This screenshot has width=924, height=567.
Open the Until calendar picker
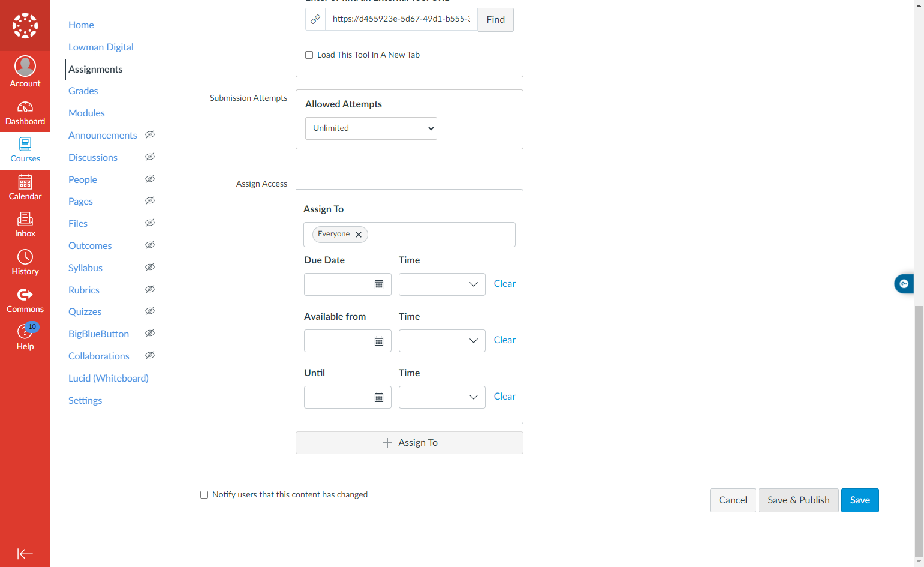point(379,397)
